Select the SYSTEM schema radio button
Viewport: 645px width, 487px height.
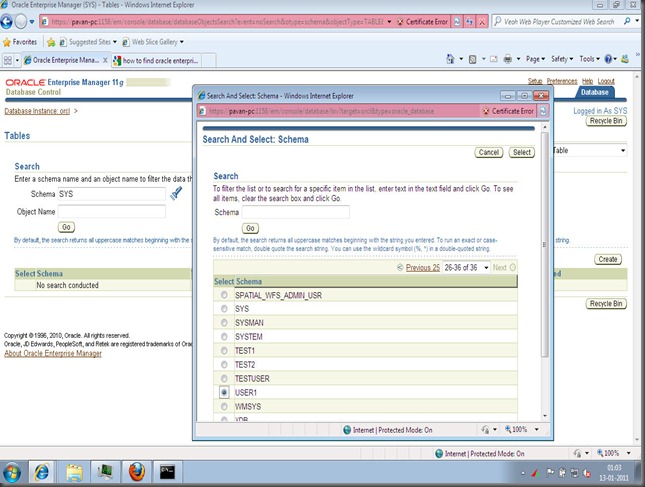pos(224,336)
